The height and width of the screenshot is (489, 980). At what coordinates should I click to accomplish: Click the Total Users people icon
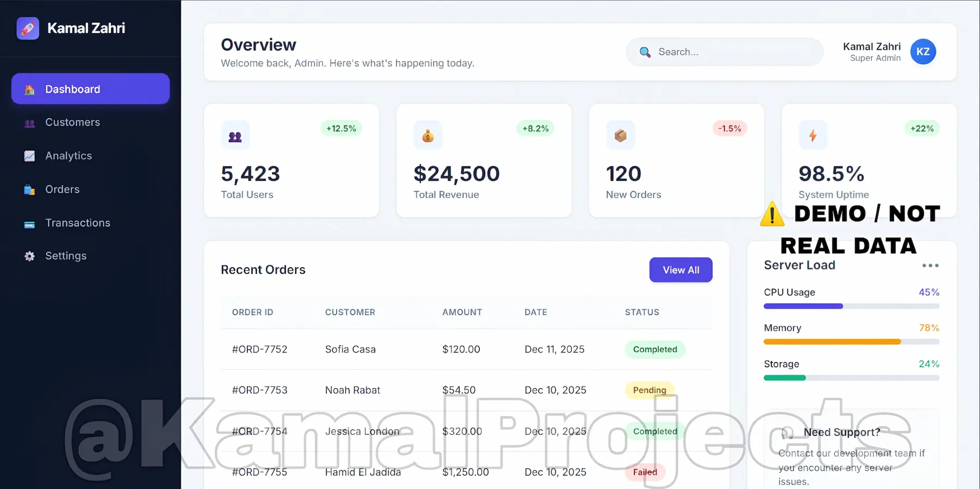click(x=235, y=136)
